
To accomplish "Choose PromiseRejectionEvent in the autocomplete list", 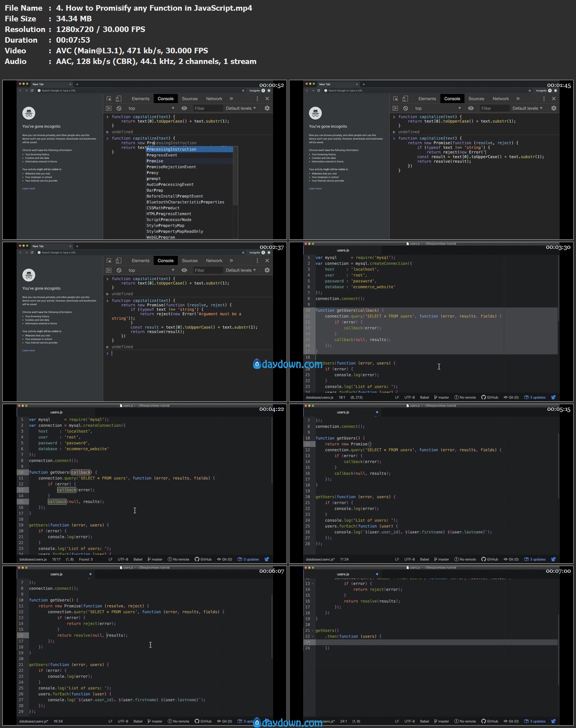I will tap(189, 167).
